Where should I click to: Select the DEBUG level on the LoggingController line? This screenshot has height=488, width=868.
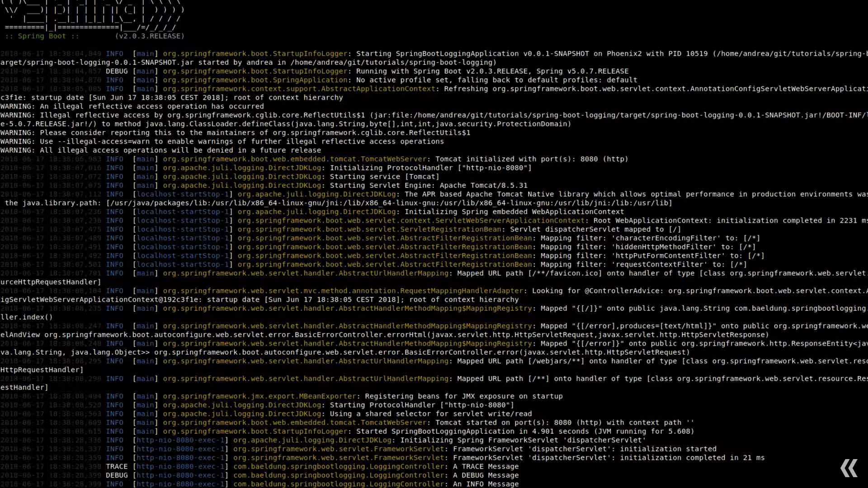pos(117,476)
